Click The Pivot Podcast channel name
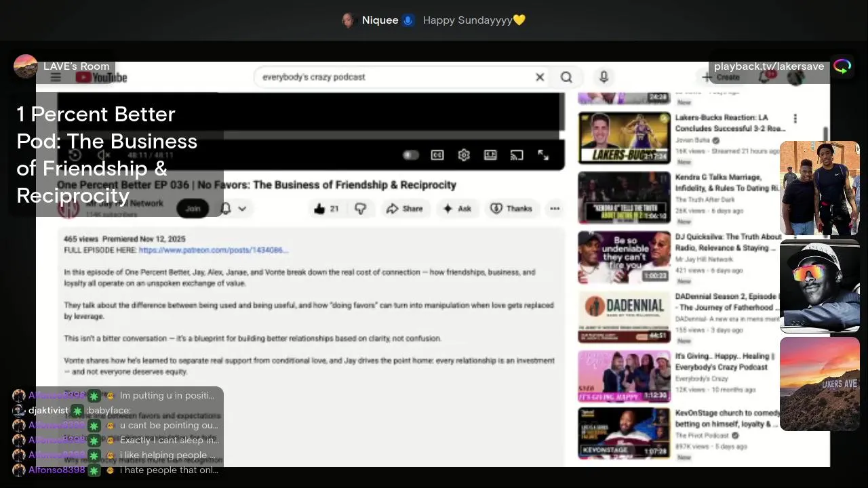The image size is (868, 488). pyautogui.click(x=702, y=435)
